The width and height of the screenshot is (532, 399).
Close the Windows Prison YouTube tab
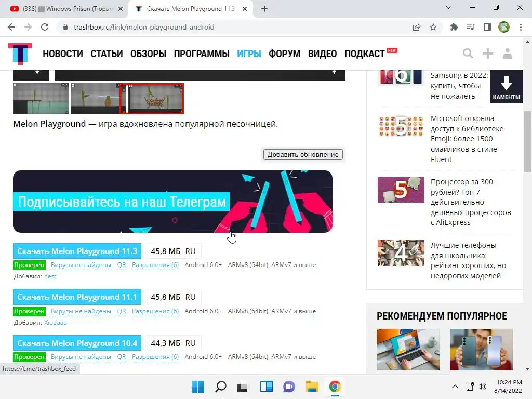point(121,9)
